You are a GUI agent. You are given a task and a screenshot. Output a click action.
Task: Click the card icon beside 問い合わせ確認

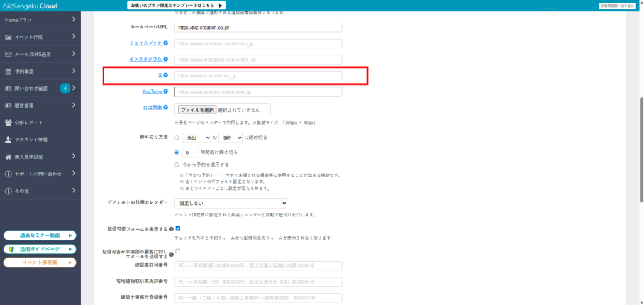(x=8, y=88)
